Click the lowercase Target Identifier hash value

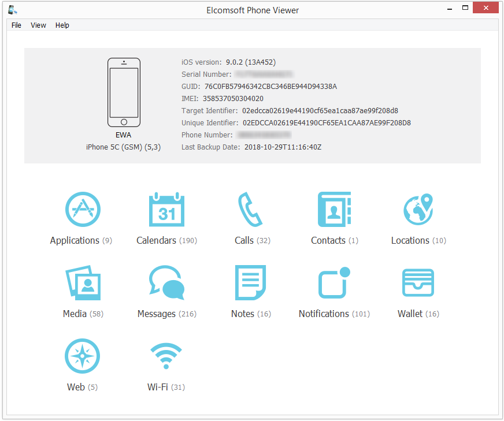[x=320, y=111]
